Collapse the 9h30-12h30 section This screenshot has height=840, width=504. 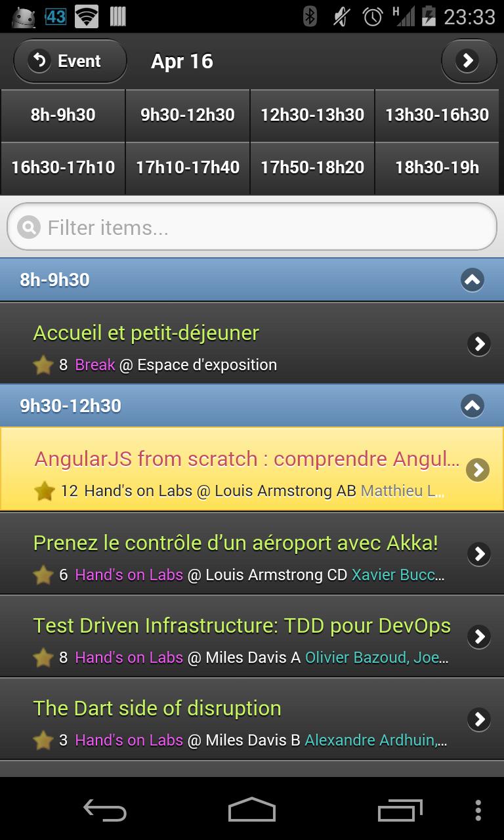tap(472, 406)
